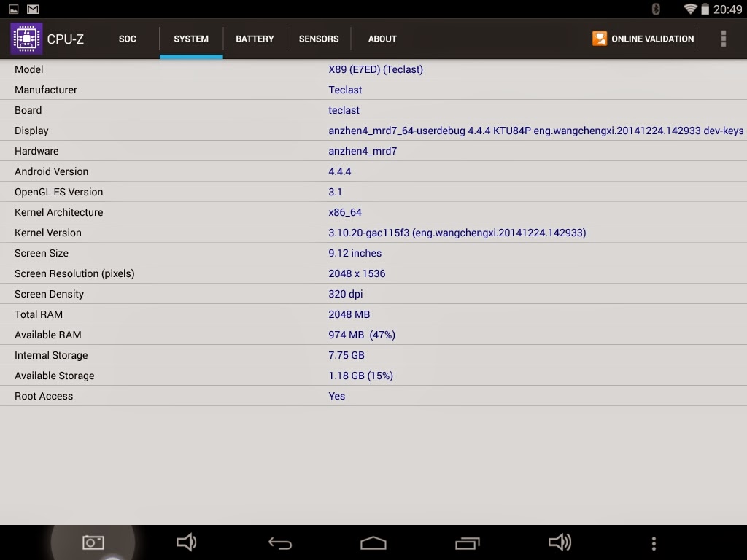Select the resolution value 2048 x 1536
The height and width of the screenshot is (560, 747).
pyautogui.click(x=357, y=273)
